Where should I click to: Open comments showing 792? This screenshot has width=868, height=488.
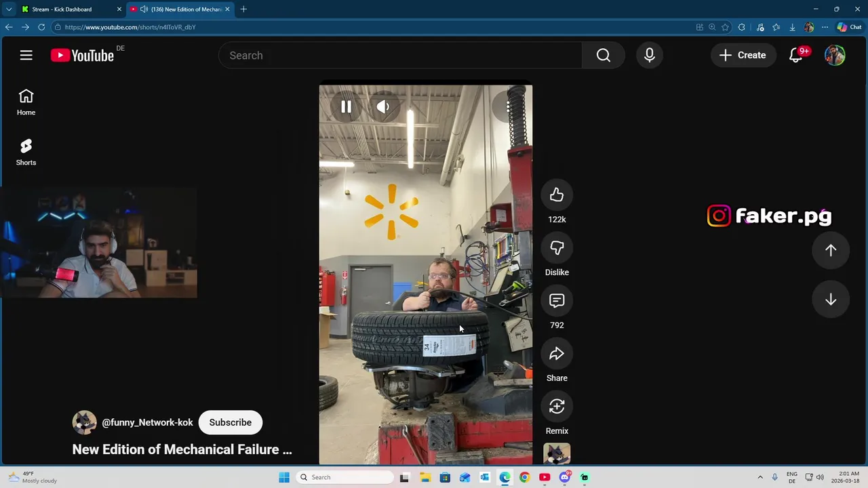pos(557,301)
